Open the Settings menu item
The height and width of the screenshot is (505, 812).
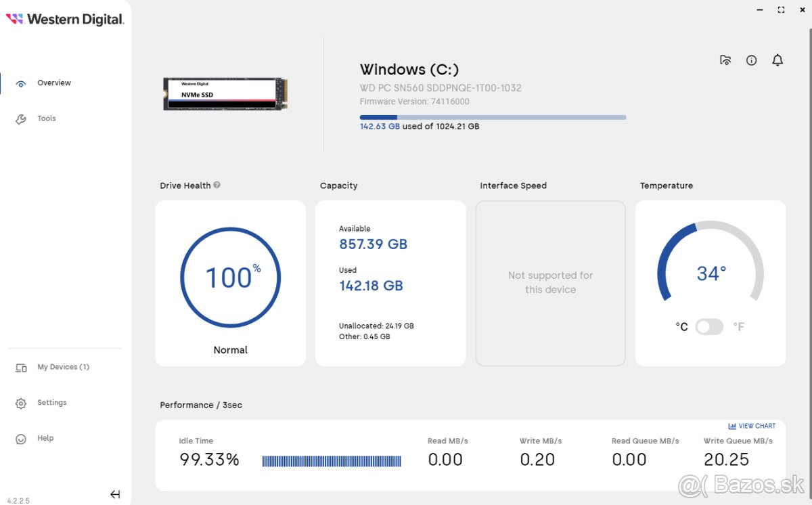point(51,402)
